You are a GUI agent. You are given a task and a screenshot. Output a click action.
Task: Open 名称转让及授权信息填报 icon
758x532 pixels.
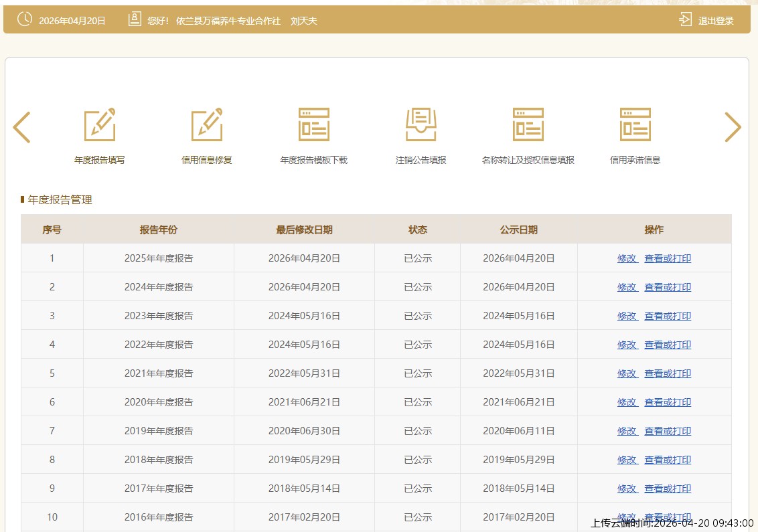coord(528,125)
